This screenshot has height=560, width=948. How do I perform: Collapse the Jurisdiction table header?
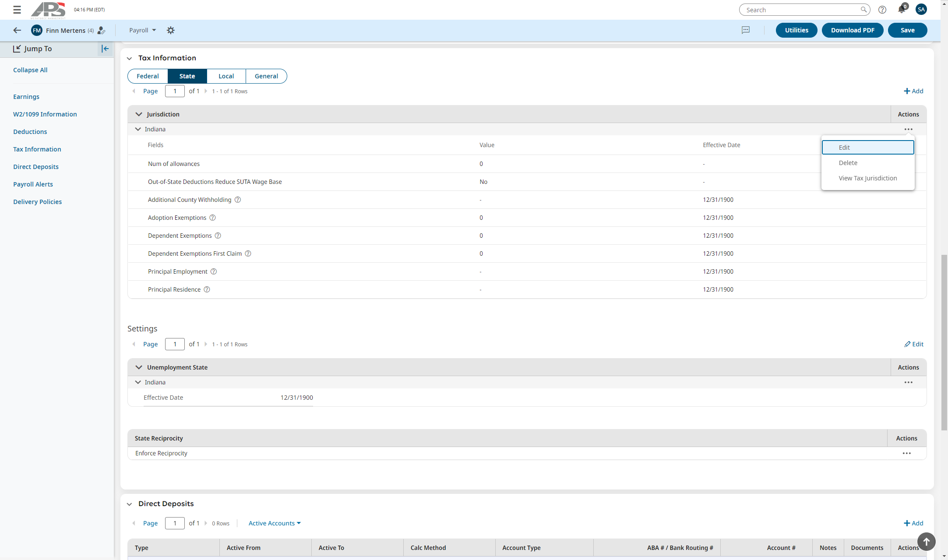(x=139, y=114)
